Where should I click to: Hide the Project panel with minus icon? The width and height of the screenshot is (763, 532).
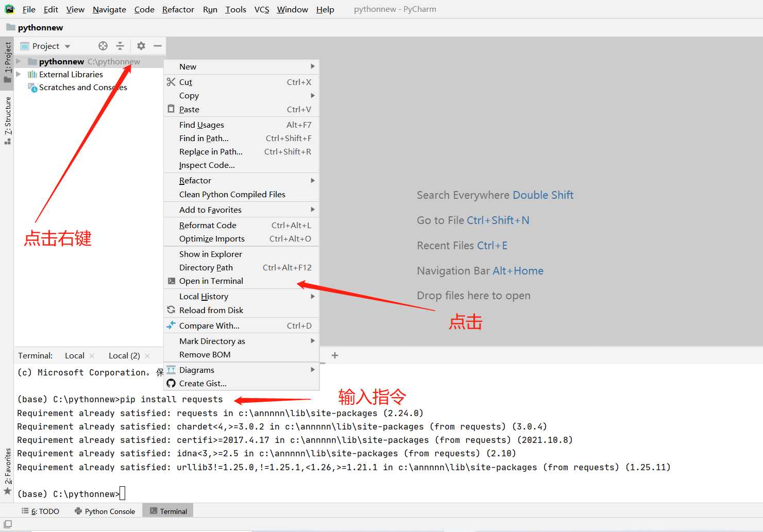coord(158,46)
